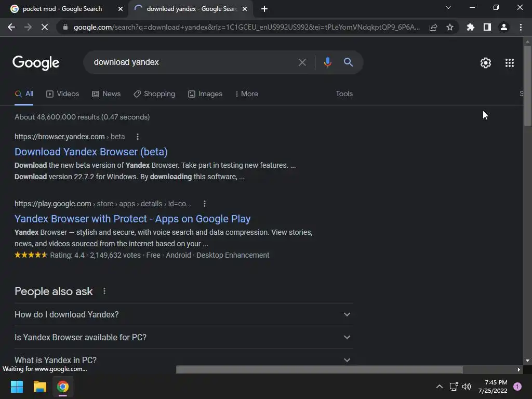Click the vertical scrollbar thumb
The height and width of the screenshot is (399, 532).
[527, 86]
